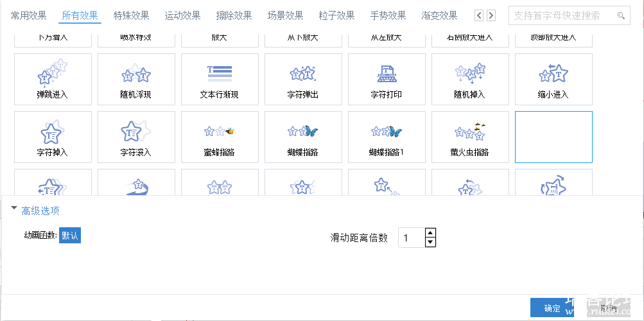
Task: Open the 手势效果 tab
Action: coord(388,16)
